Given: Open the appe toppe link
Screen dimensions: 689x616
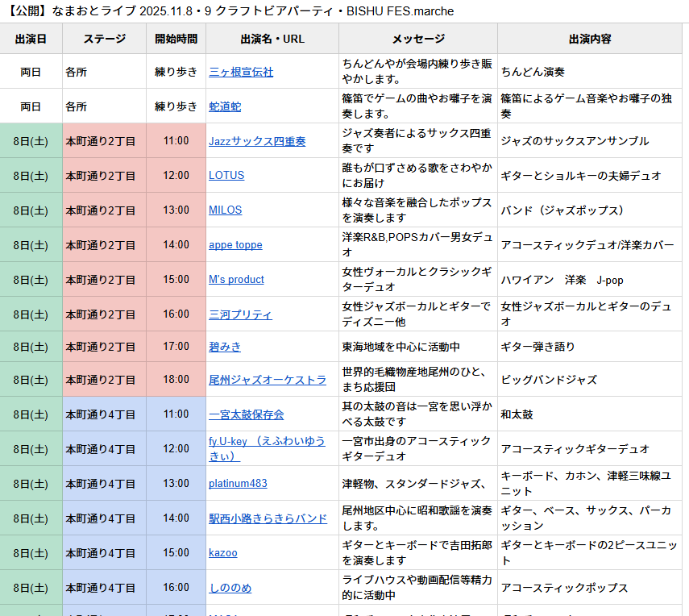Looking at the screenshot, I should tap(235, 245).
